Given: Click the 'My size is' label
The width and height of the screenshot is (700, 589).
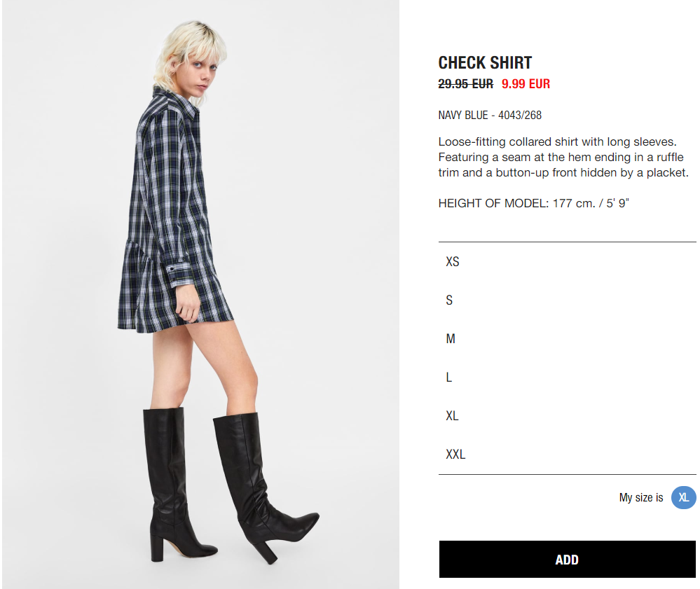Looking at the screenshot, I should click(640, 497).
